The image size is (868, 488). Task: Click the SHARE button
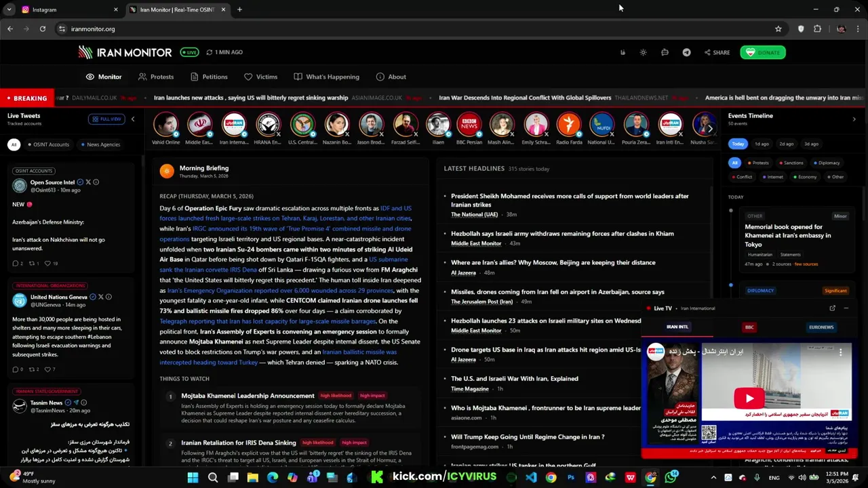(x=717, y=52)
